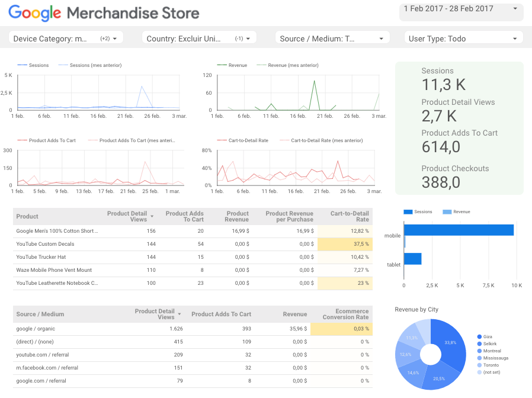Viewport: 532px width, 398px height.
Task: Click the tablet sessions bar
Action: point(412,259)
